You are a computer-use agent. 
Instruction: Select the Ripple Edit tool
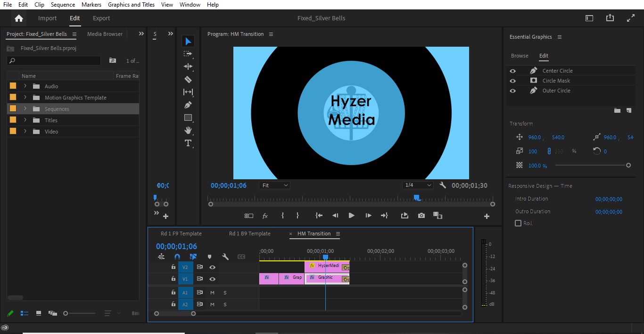coord(188,67)
